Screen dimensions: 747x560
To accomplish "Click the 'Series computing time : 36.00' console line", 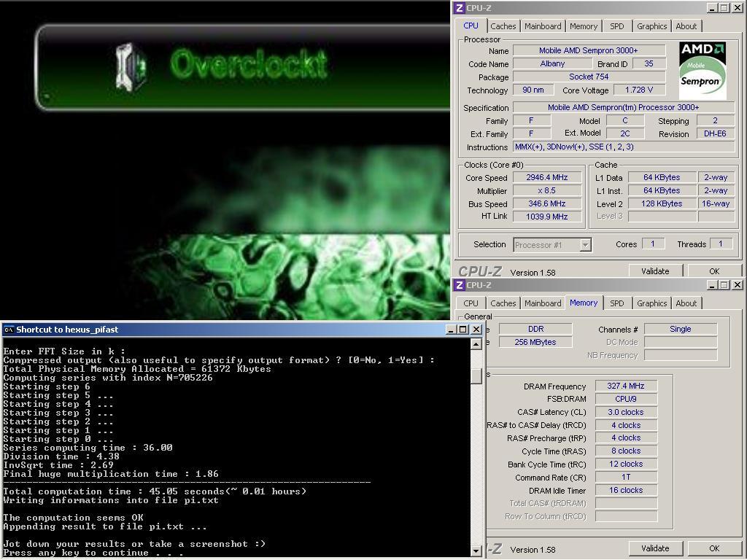I will coord(88,448).
